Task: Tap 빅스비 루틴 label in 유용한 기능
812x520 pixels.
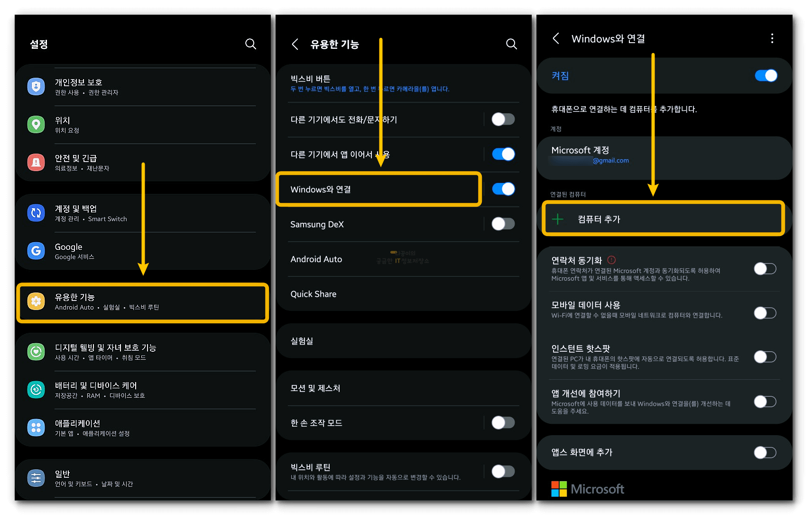Action: (310, 467)
